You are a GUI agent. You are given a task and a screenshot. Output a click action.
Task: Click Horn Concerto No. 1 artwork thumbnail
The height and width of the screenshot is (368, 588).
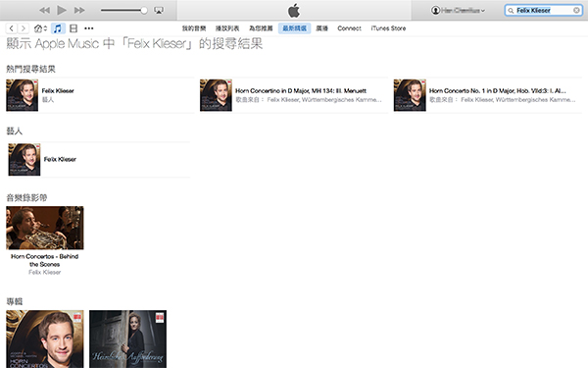[410, 95]
